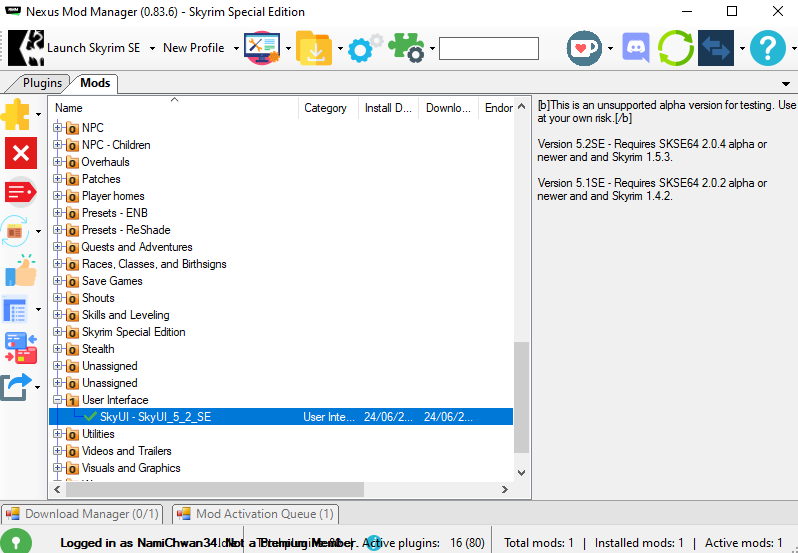Open the Mod Activation Queue (1) tab
This screenshot has height=553, width=798.
coord(255,514)
